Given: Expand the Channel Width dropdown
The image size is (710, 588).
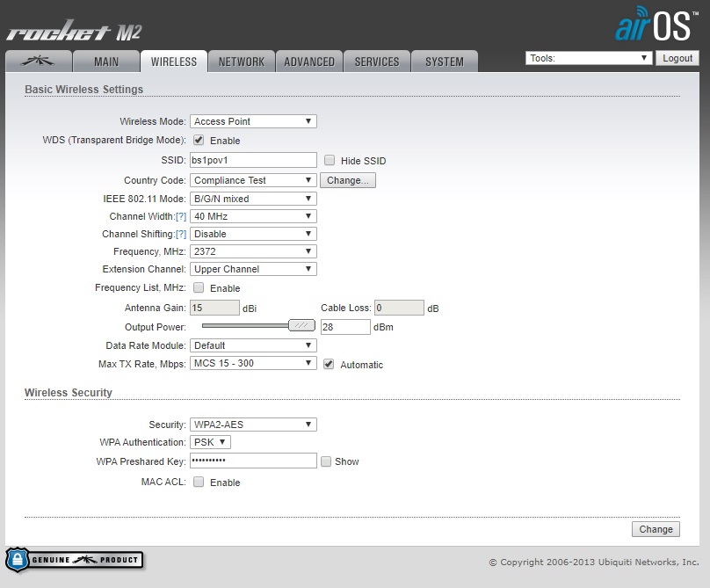Looking at the screenshot, I should click(253, 216).
